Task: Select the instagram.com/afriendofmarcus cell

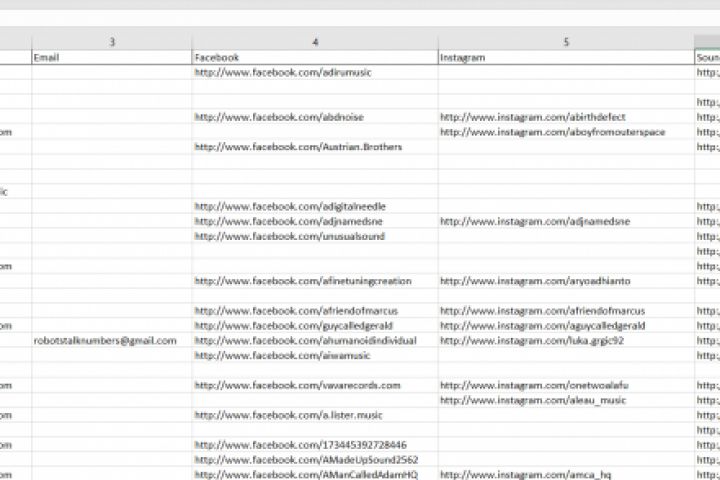Action: click(566, 311)
